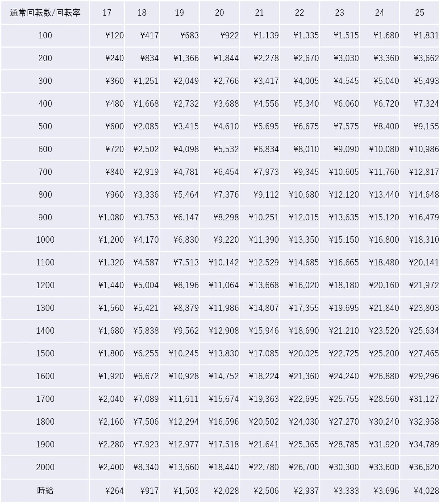The image size is (441, 504).
Task: Click the column header 22
Action: tap(300, 13)
